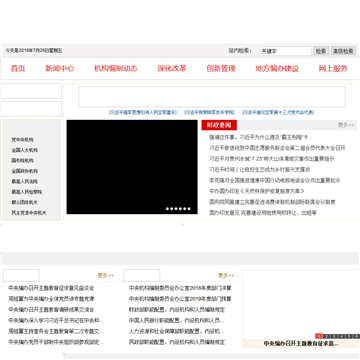Focus the 关键字 keyword search field
This screenshot has height=360, width=360.
click(285, 51)
